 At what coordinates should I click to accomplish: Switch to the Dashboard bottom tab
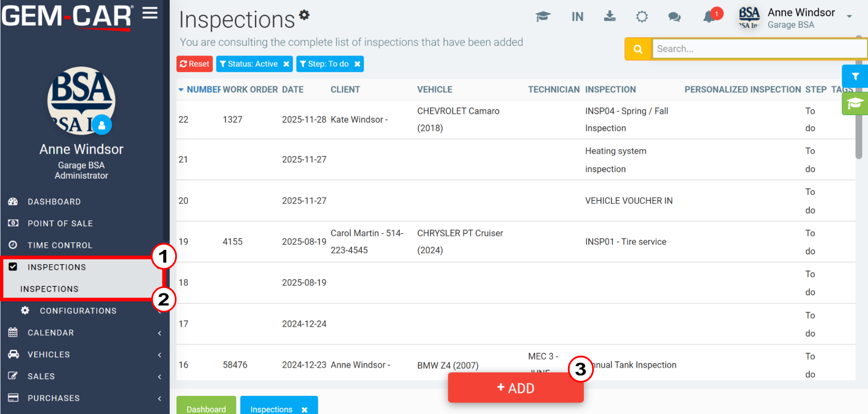[x=206, y=405]
